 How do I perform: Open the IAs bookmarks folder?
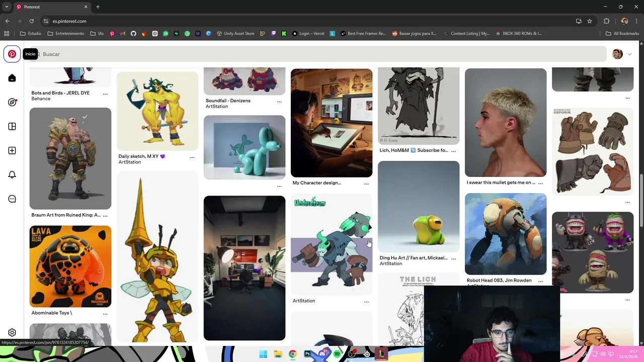click(x=97, y=34)
